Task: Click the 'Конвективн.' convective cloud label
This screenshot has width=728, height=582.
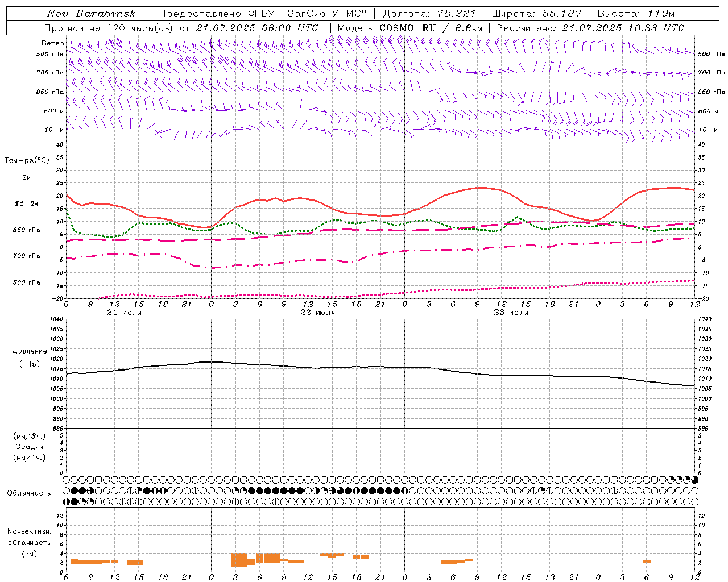Action: coord(30,531)
